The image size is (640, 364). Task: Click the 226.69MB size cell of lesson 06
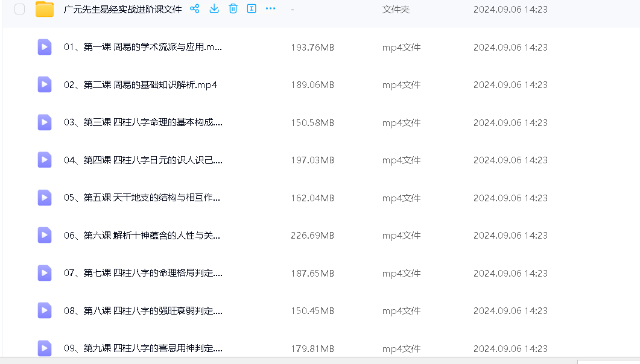click(x=312, y=236)
